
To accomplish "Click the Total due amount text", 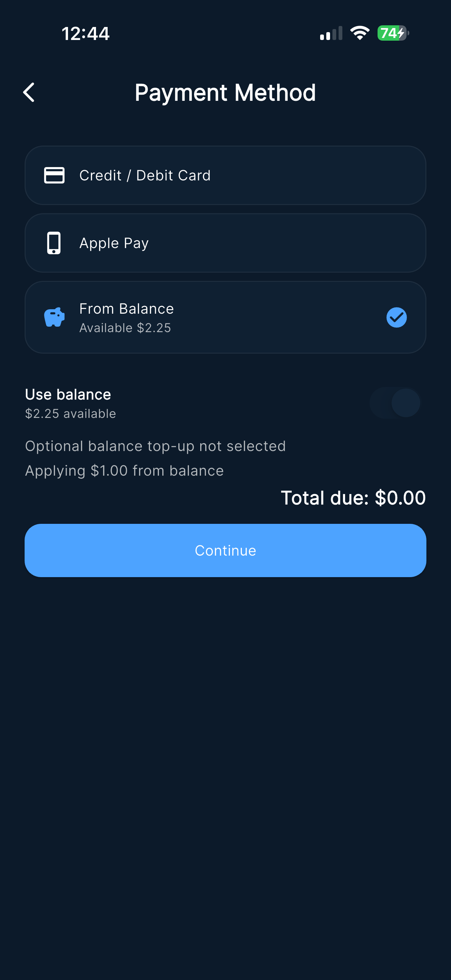I will coord(353,498).
